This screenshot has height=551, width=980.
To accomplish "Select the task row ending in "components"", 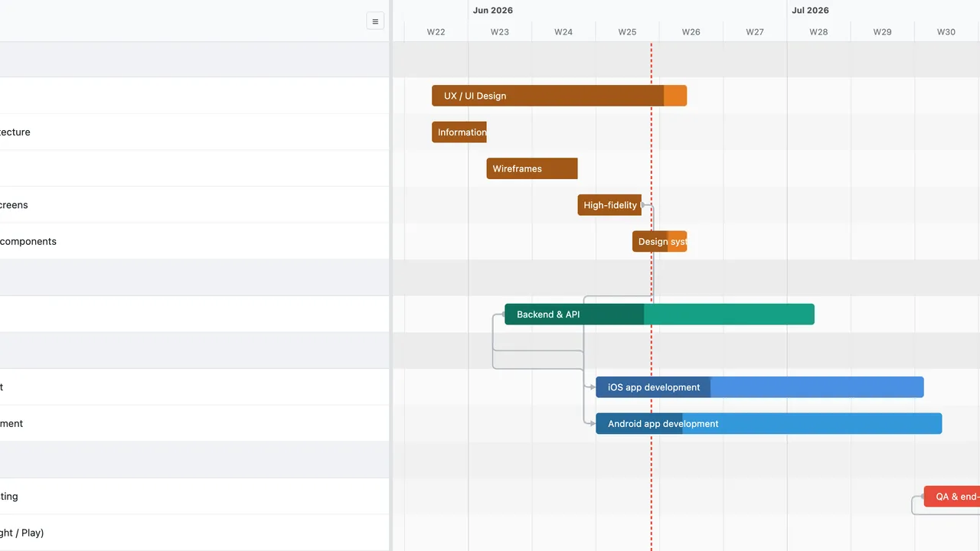I will click(194, 242).
